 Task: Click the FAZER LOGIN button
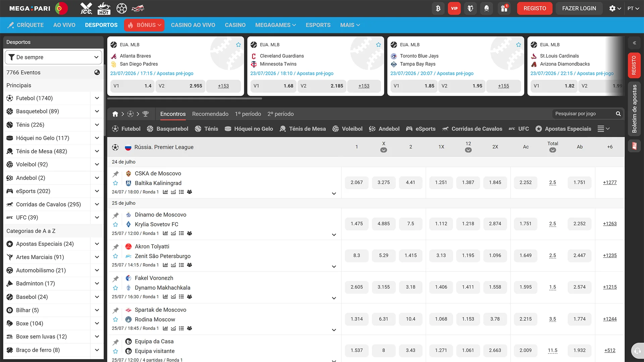[x=579, y=8]
